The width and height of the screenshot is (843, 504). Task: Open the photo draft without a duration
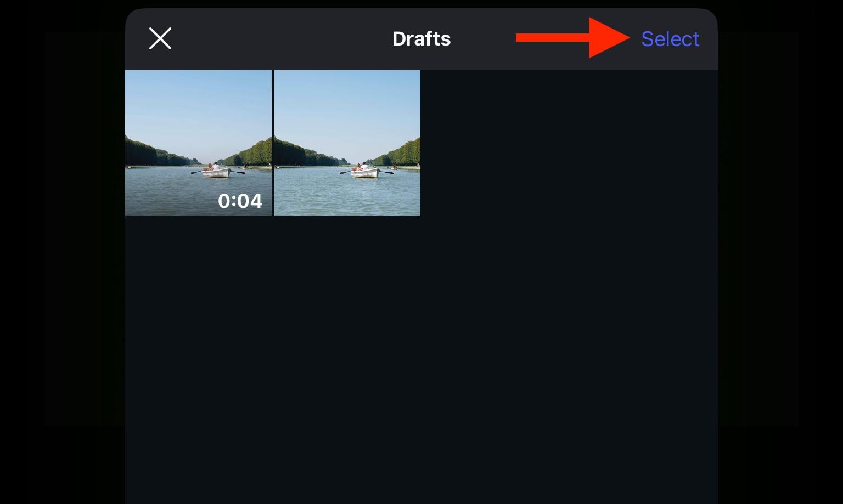[347, 143]
